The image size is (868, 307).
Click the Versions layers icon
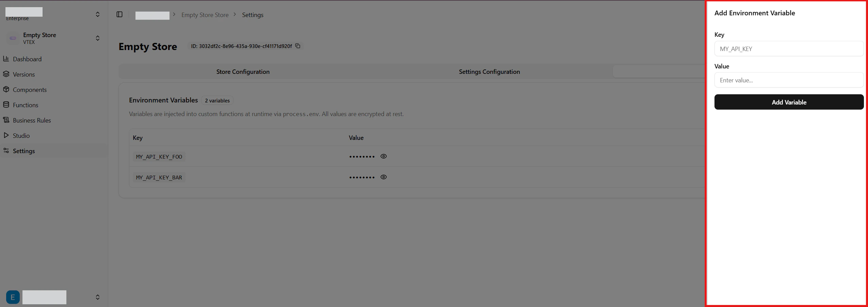point(6,74)
